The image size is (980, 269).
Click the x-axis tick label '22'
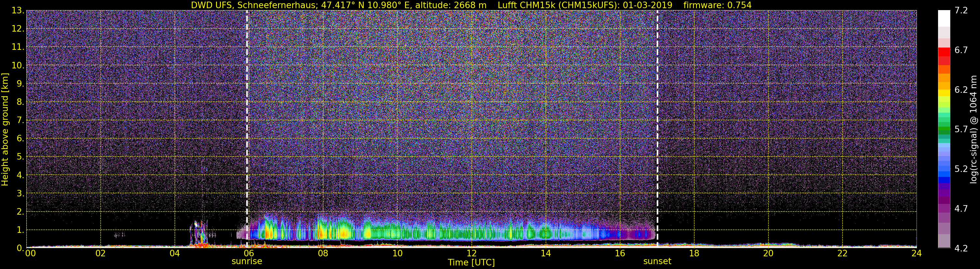[x=842, y=253]
